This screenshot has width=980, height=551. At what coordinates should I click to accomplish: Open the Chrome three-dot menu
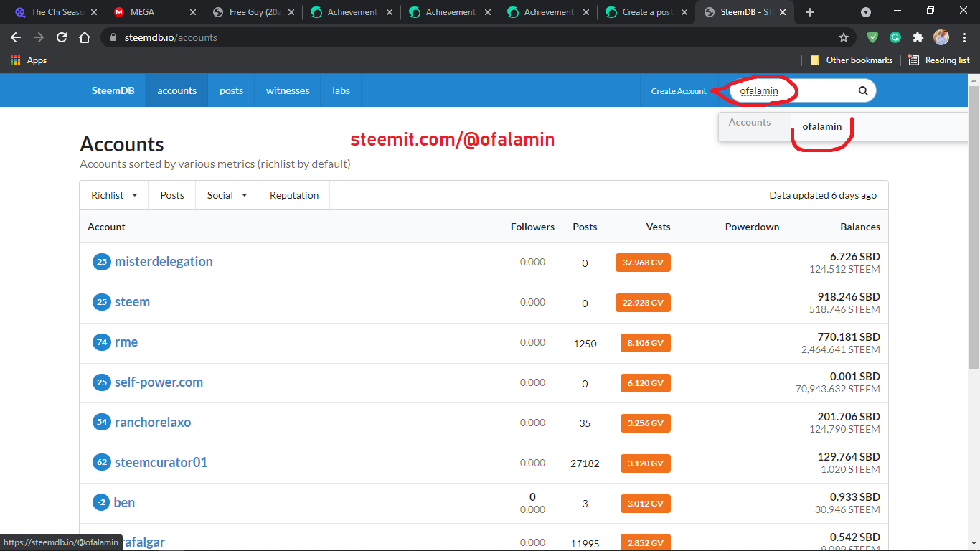coord(964,37)
